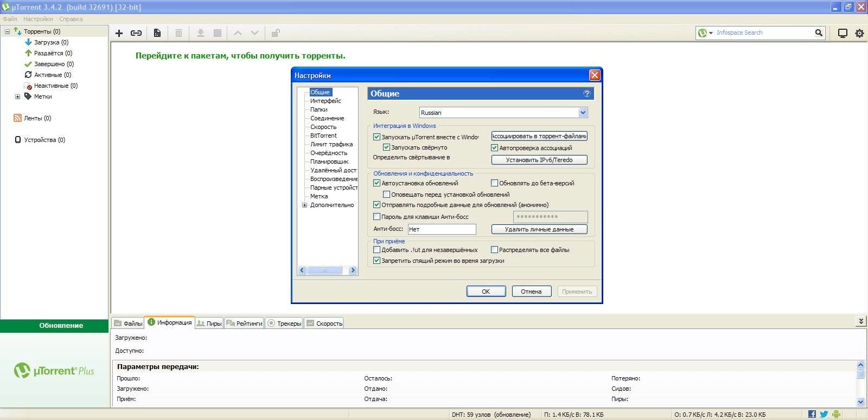Click Отмена in Настройки dialog

point(532,292)
